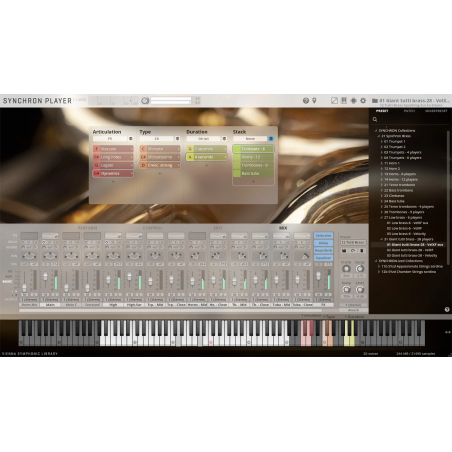Toggle the Saturator effect on FX channel
This screenshot has width=452, height=452.
(x=323, y=235)
